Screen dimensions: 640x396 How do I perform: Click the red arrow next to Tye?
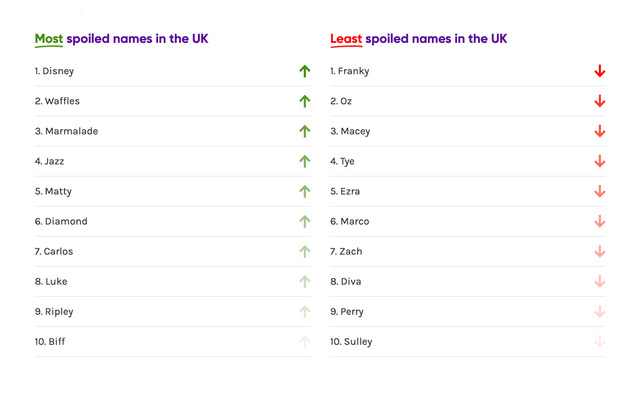click(600, 161)
